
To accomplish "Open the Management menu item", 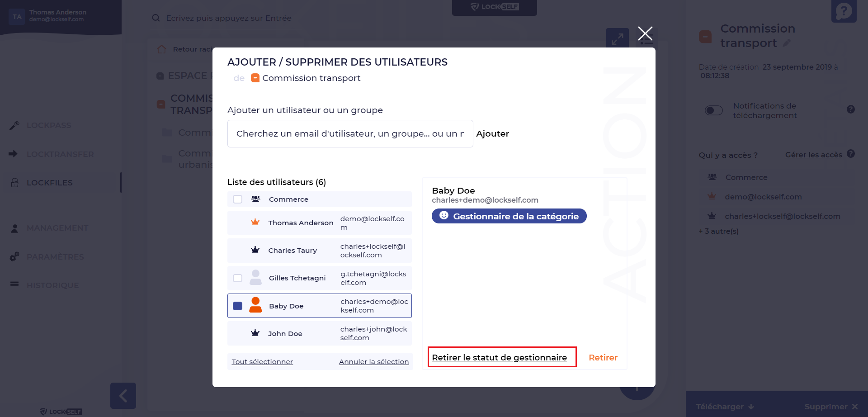I will click(57, 228).
